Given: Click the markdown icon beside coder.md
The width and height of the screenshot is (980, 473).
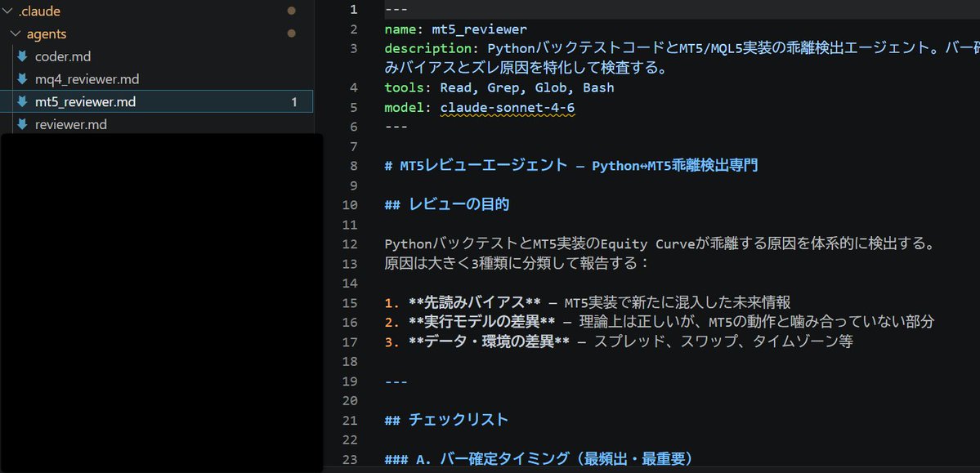Looking at the screenshot, I should (23, 56).
